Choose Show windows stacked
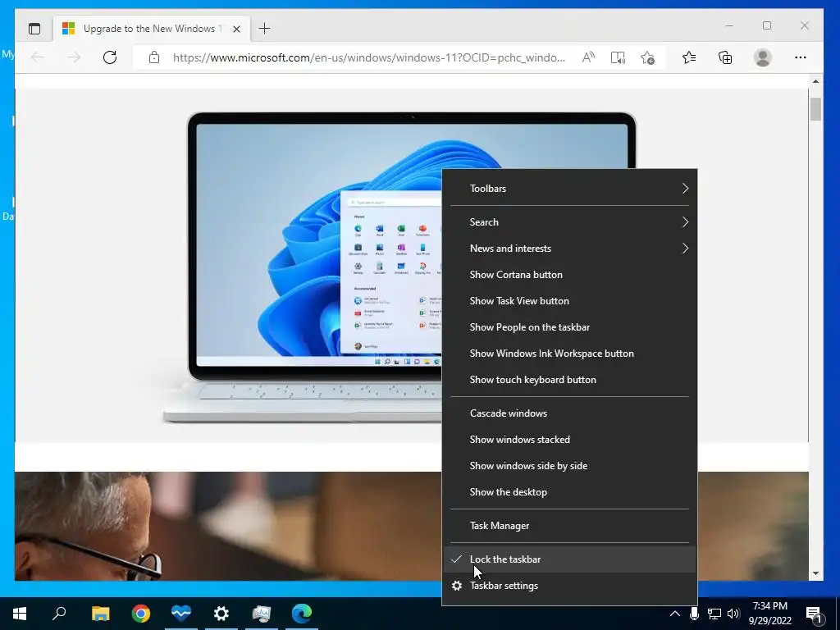This screenshot has height=630, width=840. (569, 440)
